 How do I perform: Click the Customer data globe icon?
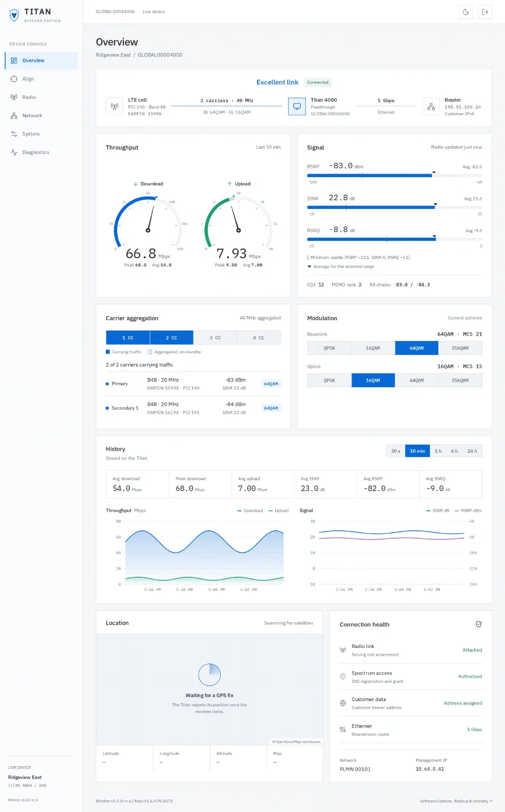tap(343, 703)
